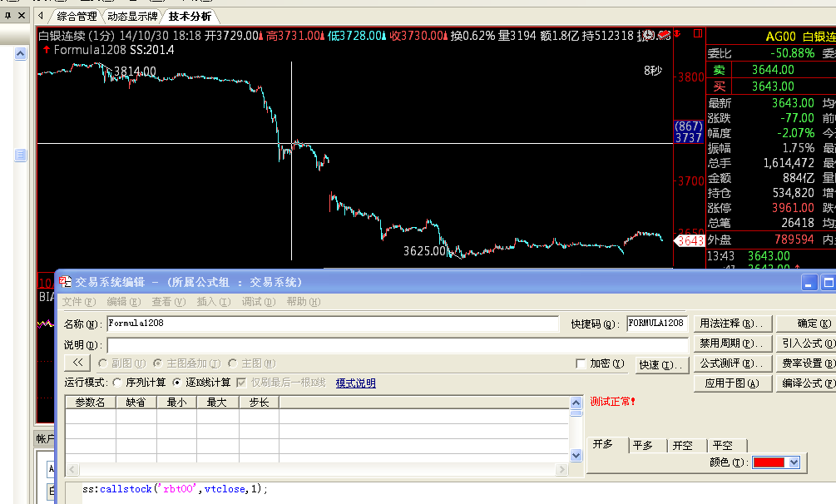Viewport: 836px width, 504px height.
Task: Click 缺省 column header
Action: click(136, 403)
